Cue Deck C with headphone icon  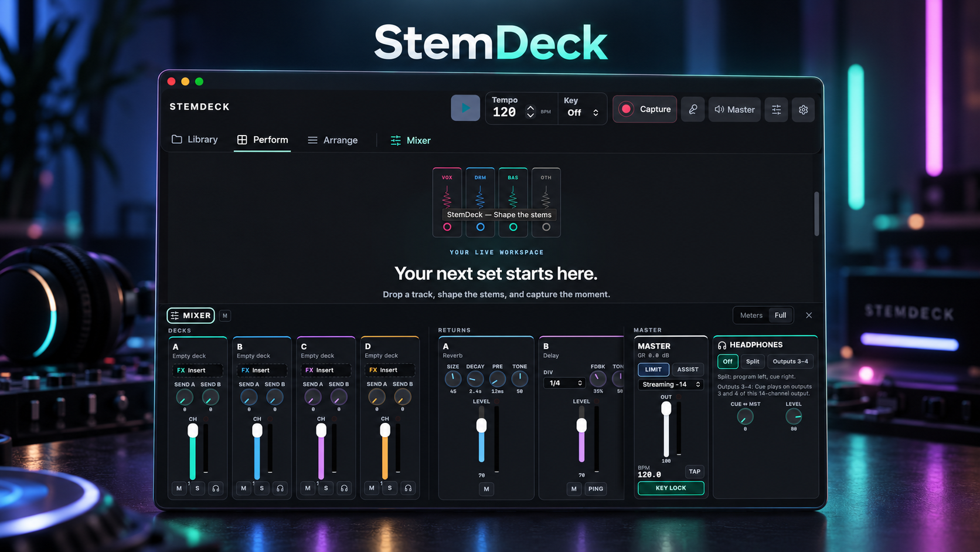click(x=344, y=488)
